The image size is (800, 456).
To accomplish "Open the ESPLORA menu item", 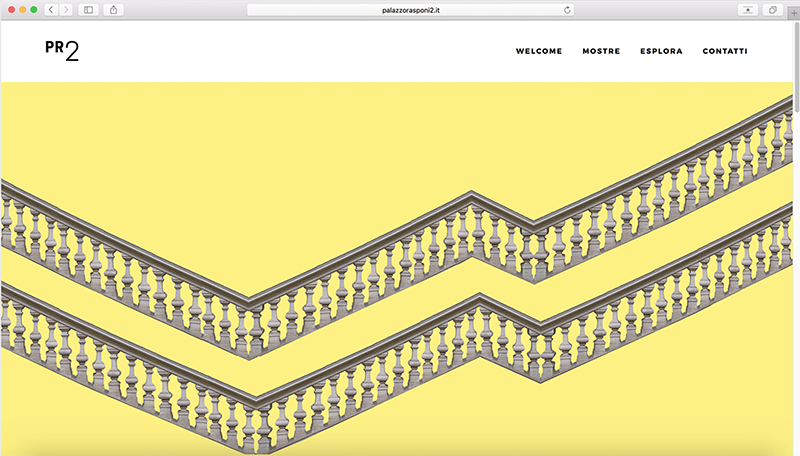I will pyautogui.click(x=661, y=51).
